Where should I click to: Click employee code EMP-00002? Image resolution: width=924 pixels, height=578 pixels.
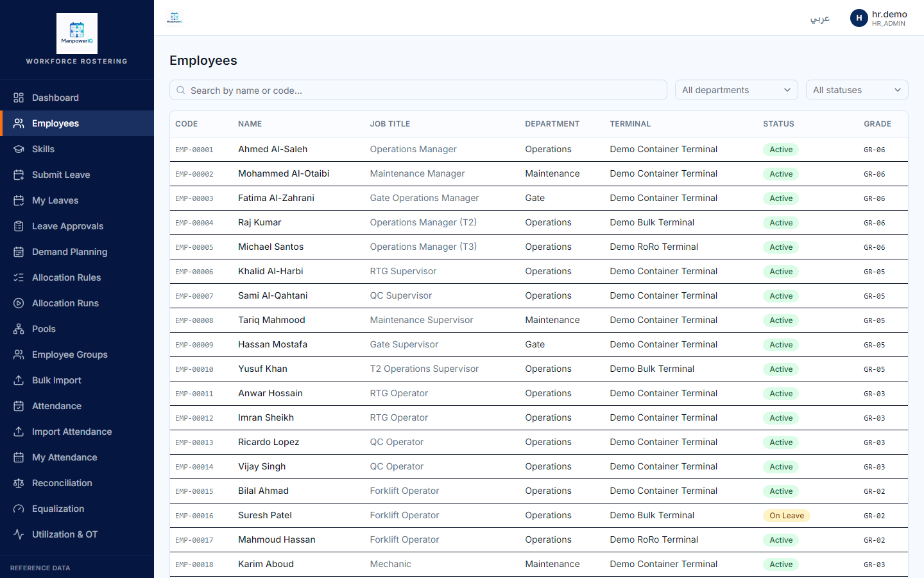194,174
